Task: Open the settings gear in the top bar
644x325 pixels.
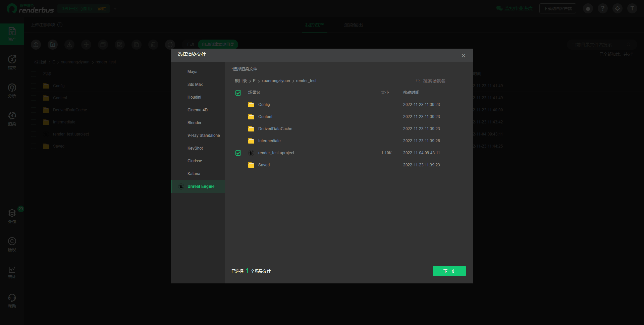Action: point(617,8)
